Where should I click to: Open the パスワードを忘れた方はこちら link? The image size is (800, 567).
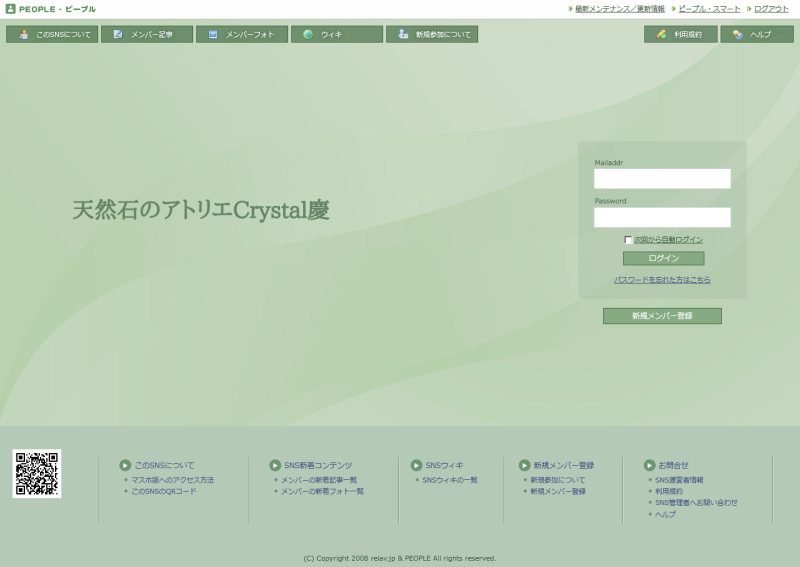[x=662, y=280]
